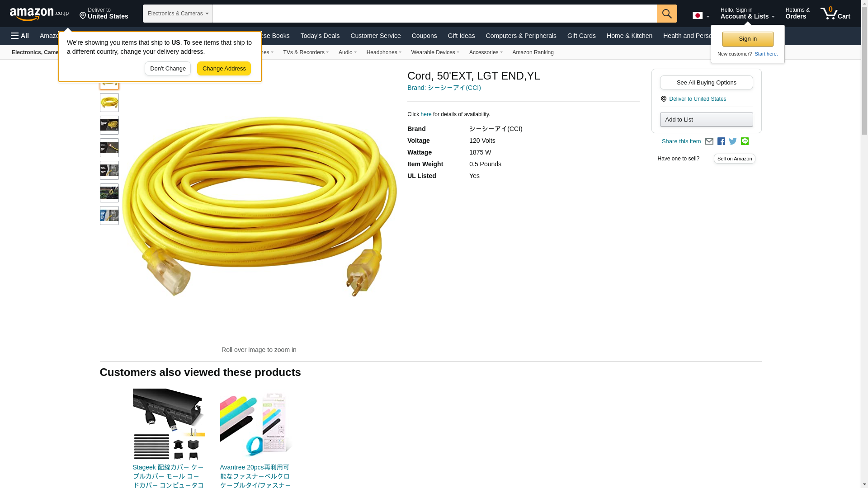868x488 pixels.
Task: Share this item on Twitter
Action: point(733,141)
